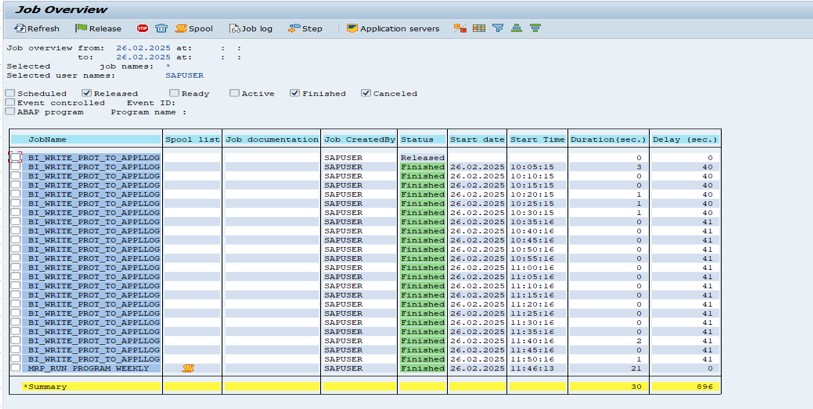Tick the Event controlled checkbox
This screenshot has width=813, height=409.
pyautogui.click(x=10, y=103)
